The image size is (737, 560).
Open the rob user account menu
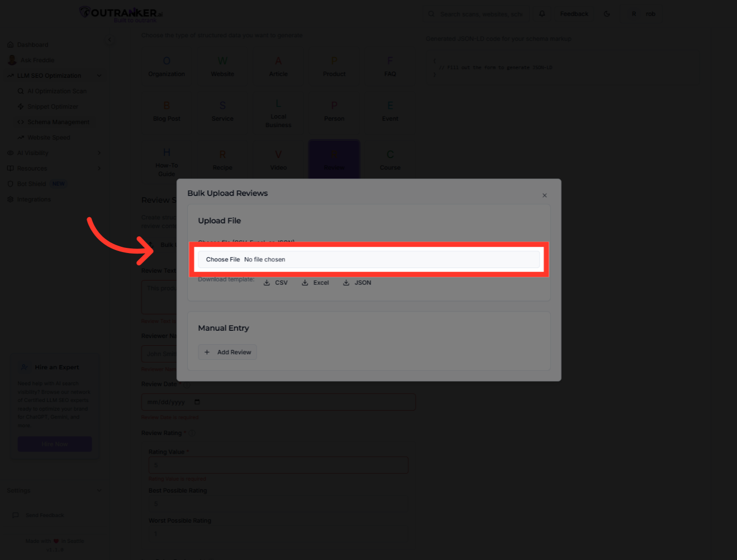coord(643,14)
